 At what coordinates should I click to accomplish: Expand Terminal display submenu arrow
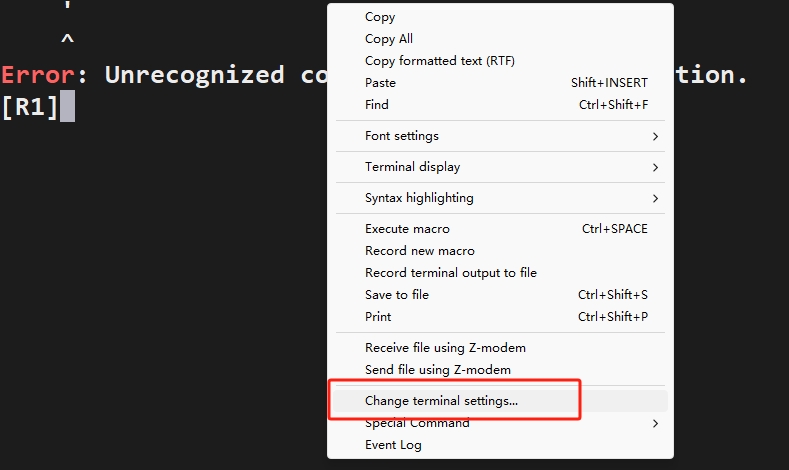(x=655, y=167)
